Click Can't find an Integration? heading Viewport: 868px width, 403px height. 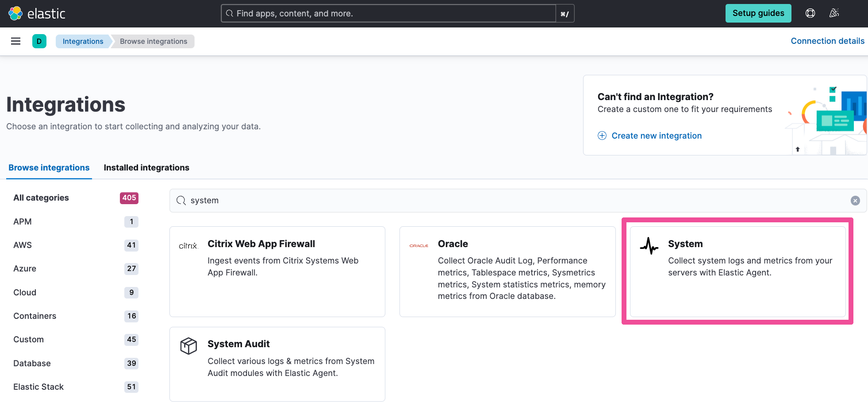pos(655,97)
